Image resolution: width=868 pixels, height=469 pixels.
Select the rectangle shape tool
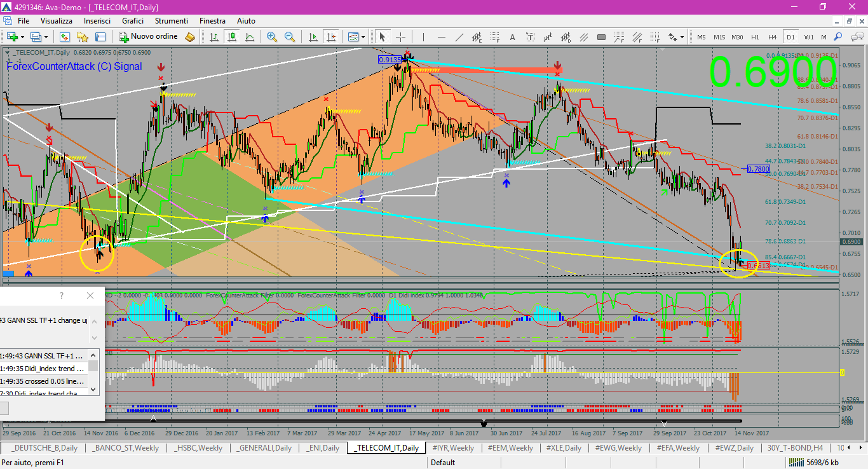pos(602,37)
